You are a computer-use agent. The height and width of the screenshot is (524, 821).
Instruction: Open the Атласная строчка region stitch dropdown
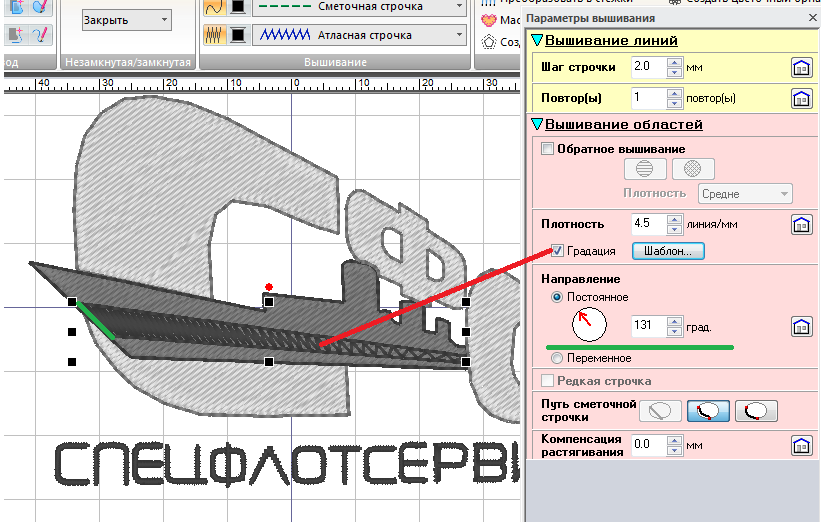pos(359,35)
